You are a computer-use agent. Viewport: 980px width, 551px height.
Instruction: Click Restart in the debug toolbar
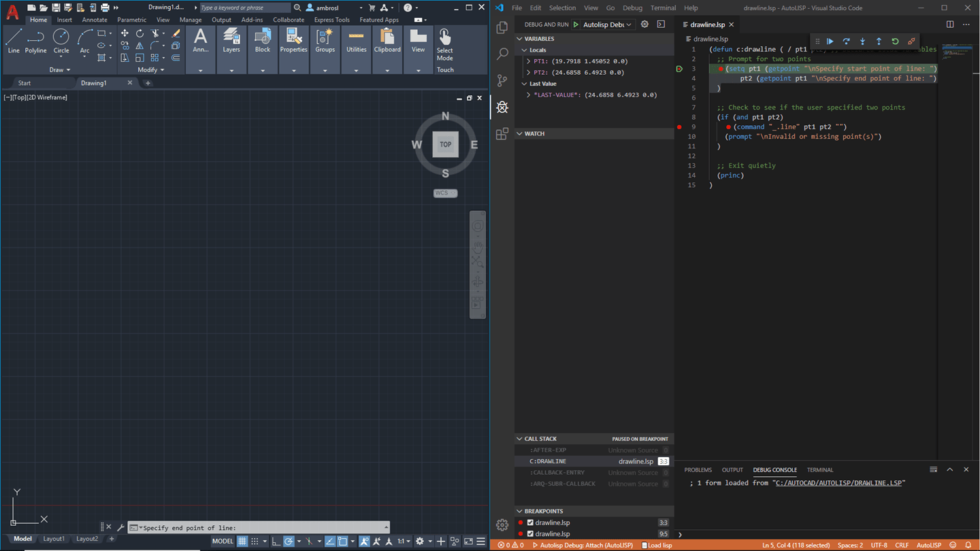click(896, 41)
